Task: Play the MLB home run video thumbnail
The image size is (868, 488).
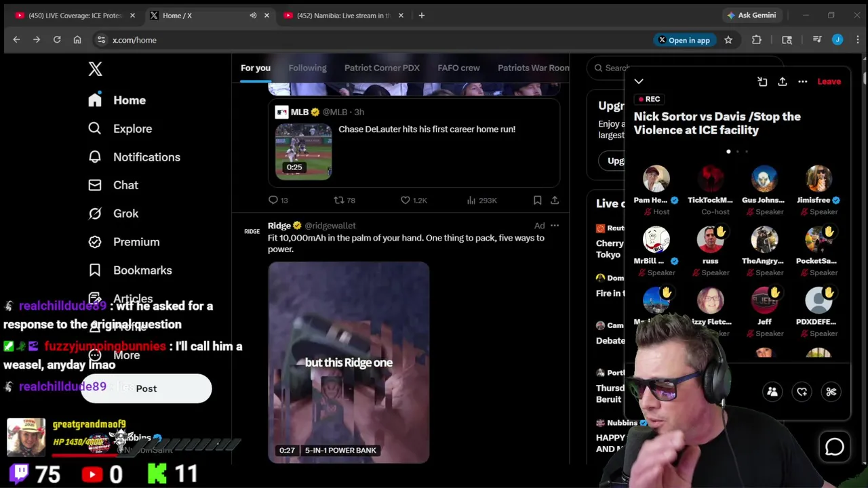Action: [303, 150]
